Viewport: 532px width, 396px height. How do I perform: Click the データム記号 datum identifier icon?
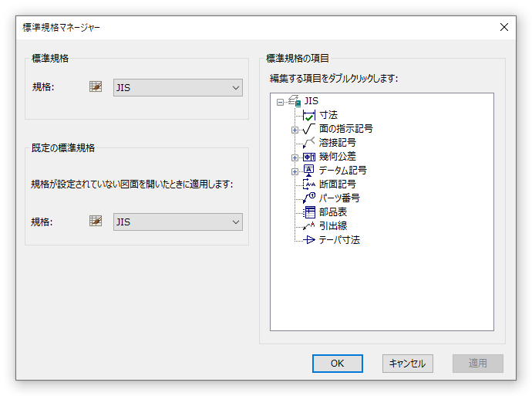pos(308,171)
